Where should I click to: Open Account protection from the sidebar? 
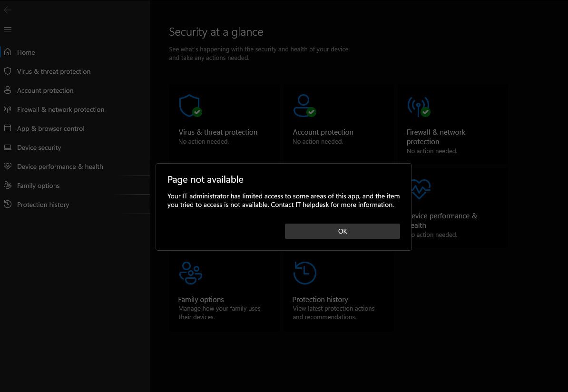coord(75,90)
